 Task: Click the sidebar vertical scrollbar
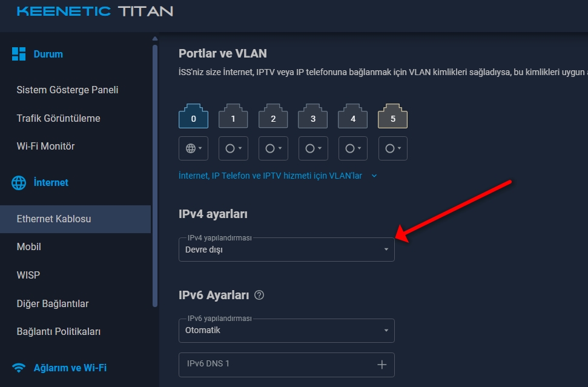pos(155,176)
